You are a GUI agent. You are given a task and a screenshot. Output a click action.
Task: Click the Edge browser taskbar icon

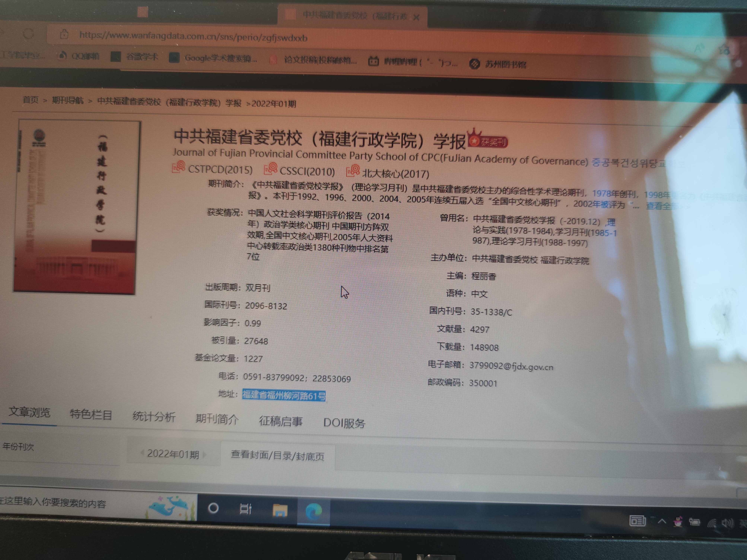[x=313, y=511]
